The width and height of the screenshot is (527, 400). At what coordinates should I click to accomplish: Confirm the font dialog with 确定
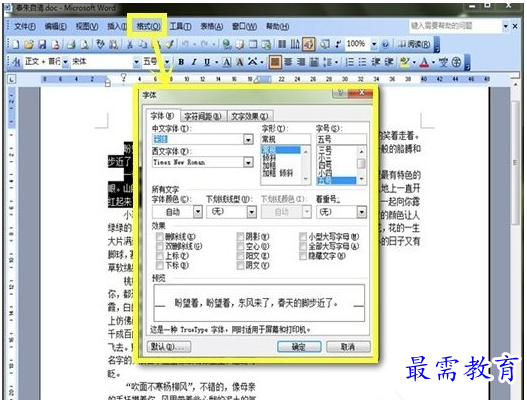pyautogui.click(x=299, y=347)
